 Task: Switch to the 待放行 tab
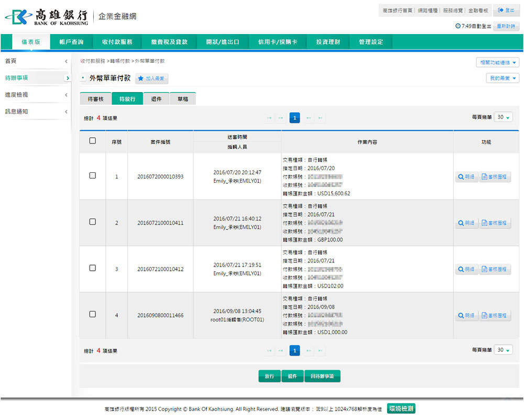(127, 99)
